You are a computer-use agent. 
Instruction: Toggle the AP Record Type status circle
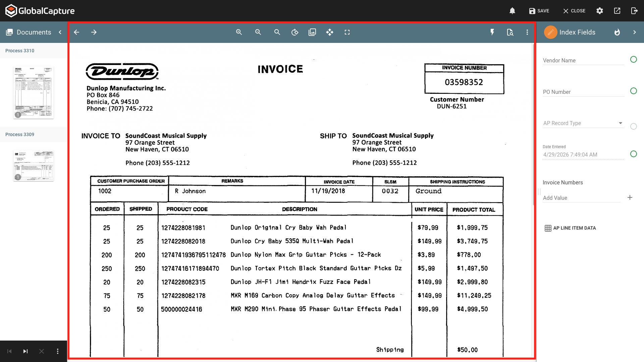634,126
